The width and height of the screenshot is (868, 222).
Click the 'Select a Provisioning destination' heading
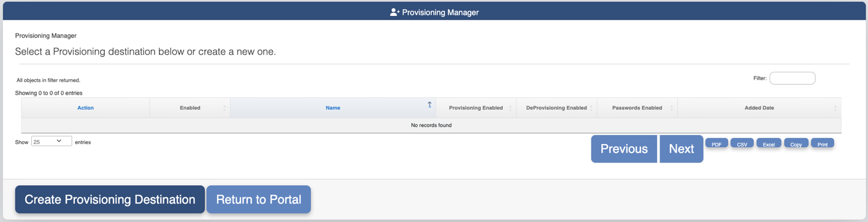(x=145, y=52)
